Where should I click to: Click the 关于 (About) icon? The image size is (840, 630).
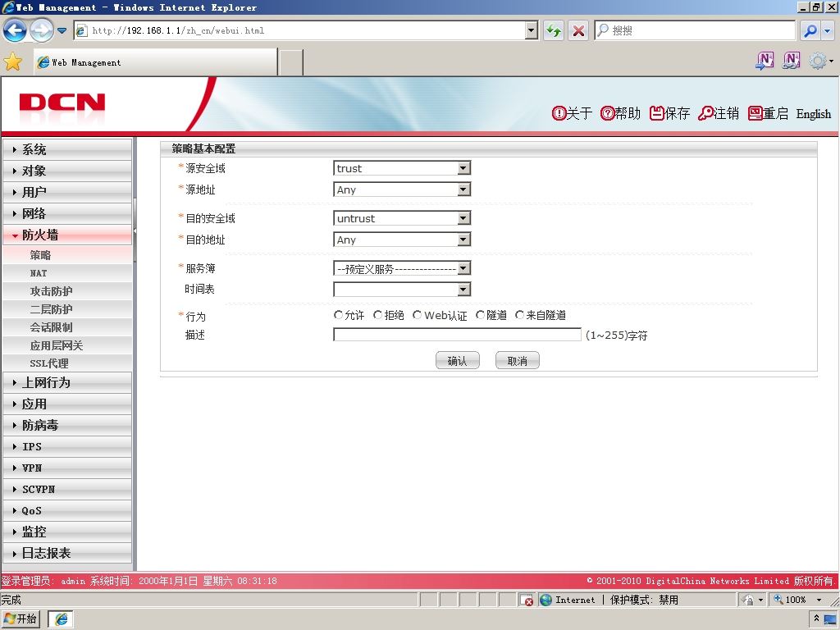pyautogui.click(x=559, y=113)
